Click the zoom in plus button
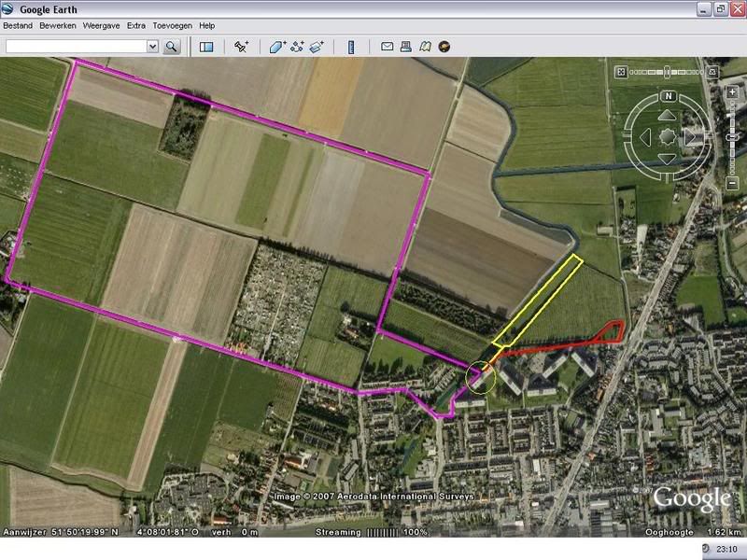Viewport: 747px width, 560px height. coord(730,92)
